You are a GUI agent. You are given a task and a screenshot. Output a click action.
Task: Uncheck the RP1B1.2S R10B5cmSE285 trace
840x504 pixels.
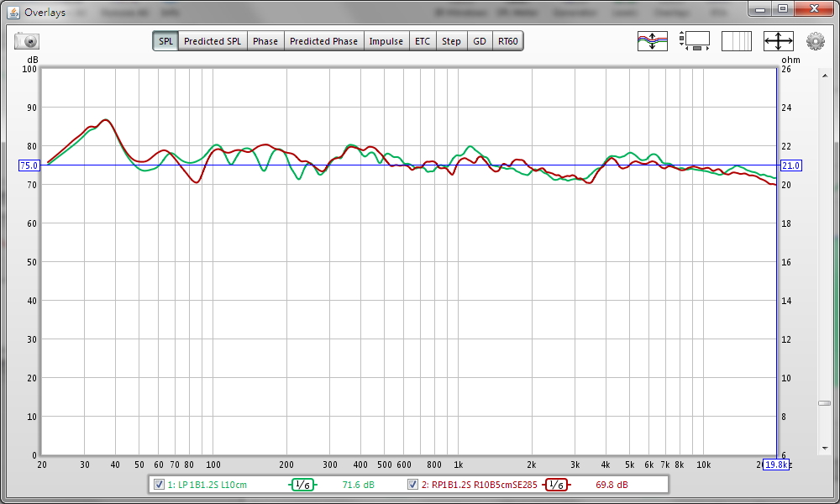click(x=413, y=485)
